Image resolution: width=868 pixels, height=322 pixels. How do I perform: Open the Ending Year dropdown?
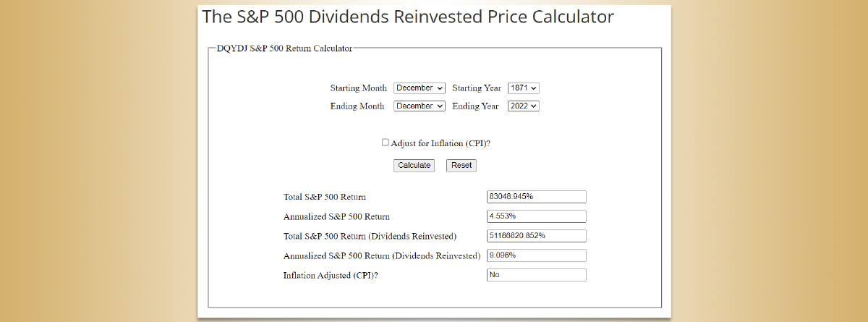point(524,106)
